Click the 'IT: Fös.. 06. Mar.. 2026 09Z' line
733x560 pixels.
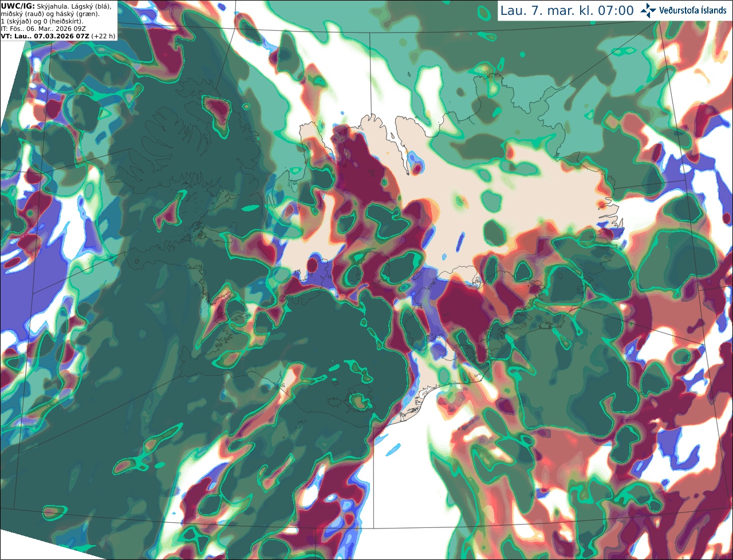pyautogui.click(x=44, y=29)
